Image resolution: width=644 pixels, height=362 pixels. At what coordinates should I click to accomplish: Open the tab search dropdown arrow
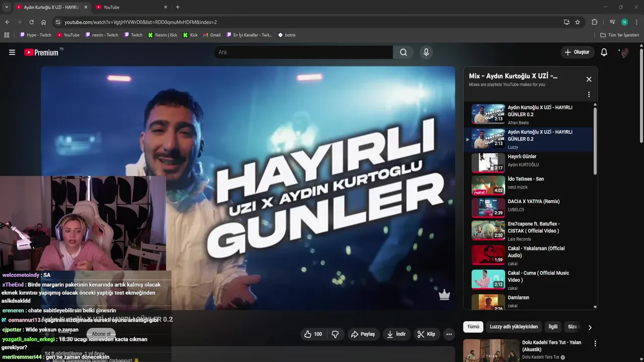coord(7,7)
